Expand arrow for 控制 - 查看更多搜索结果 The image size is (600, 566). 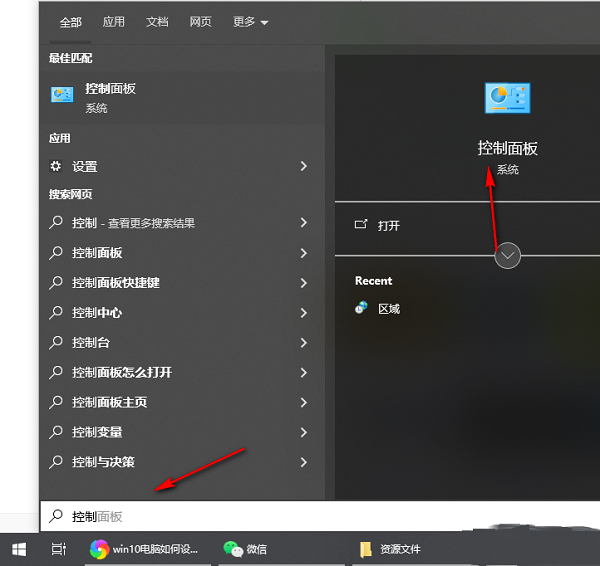point(304,222)
